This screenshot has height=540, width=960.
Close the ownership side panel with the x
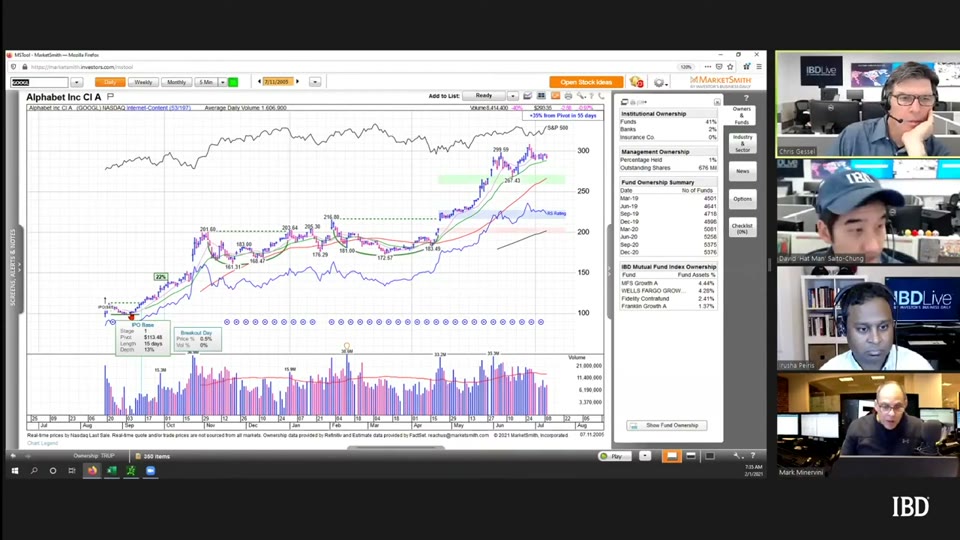pos(717,102)
